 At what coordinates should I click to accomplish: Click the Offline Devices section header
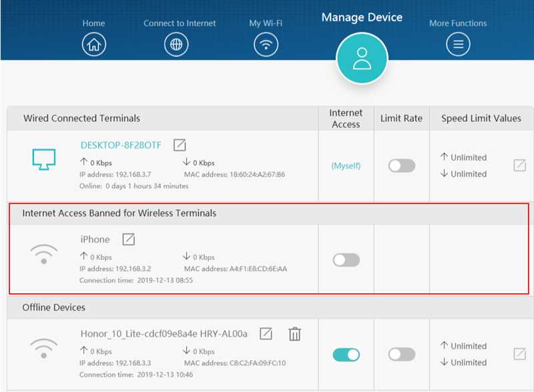click(54, 307)
